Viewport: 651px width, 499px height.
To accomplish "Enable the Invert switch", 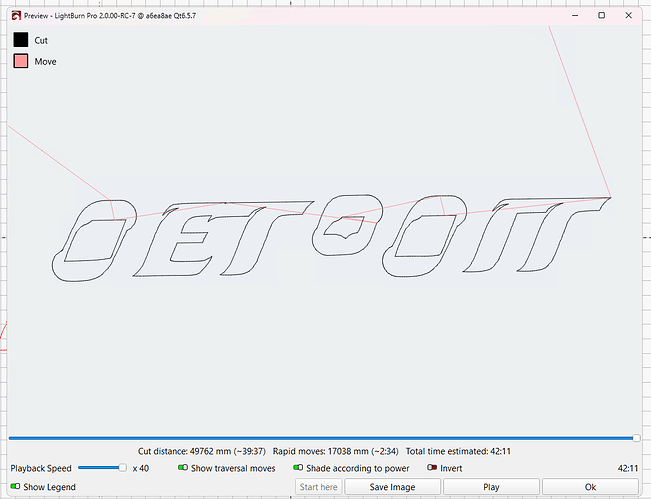I will [432, 467].
